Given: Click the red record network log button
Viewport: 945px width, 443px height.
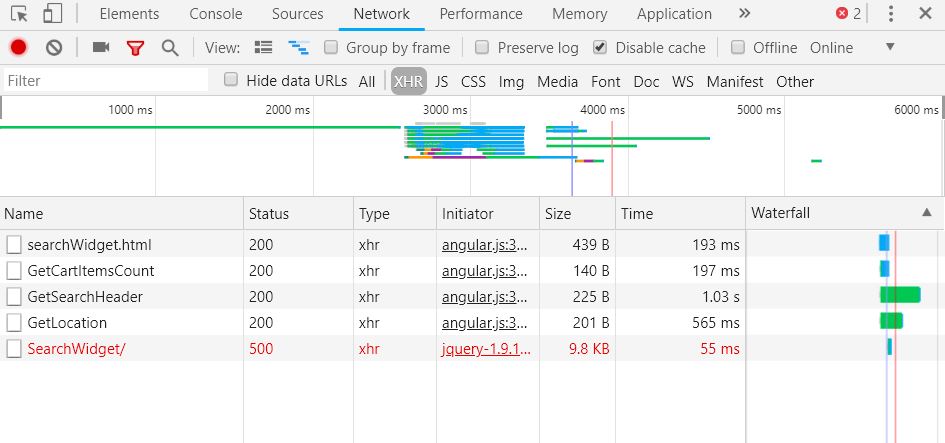Looking at the screenshot, I should tap(18, 47).
